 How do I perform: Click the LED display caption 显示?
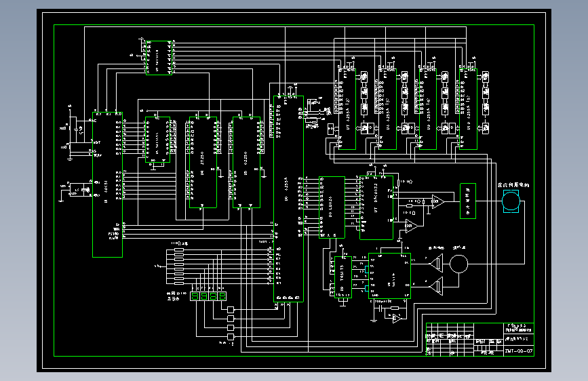(x=173, y=299)
